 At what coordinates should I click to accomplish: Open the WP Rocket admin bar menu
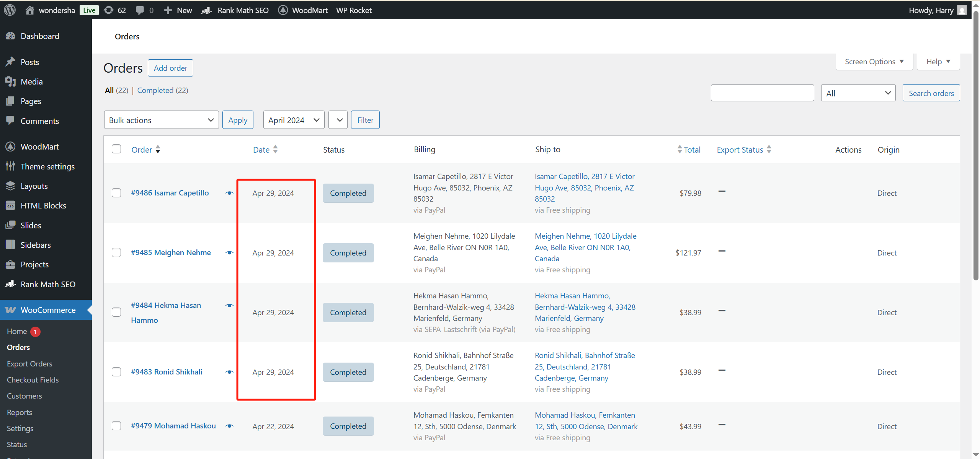coord(353,10)
